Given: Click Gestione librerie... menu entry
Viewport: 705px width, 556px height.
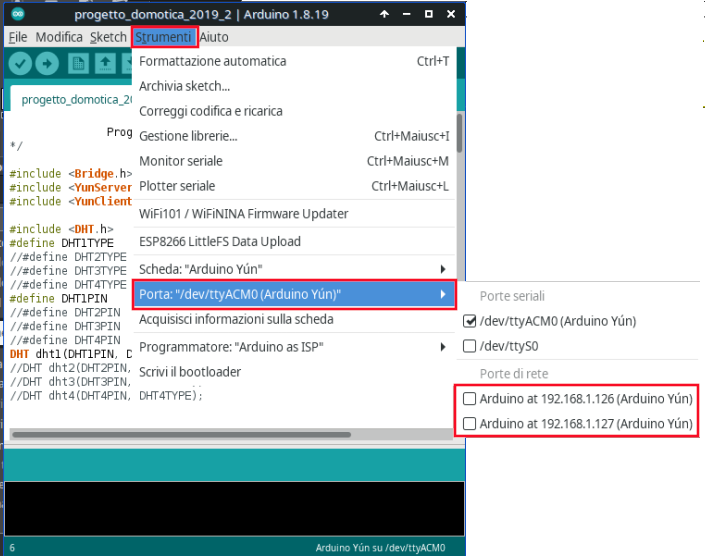Looking at the screenshot, I should [x=188, y=136].
